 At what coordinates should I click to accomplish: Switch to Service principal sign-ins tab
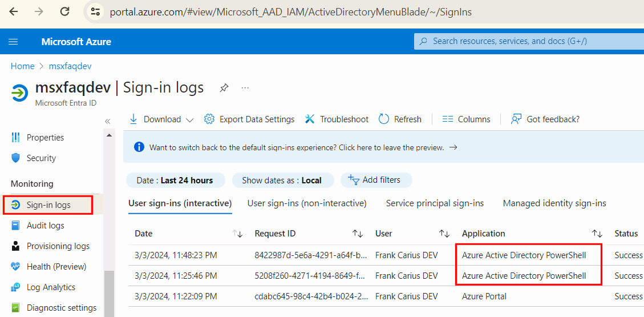435,203
